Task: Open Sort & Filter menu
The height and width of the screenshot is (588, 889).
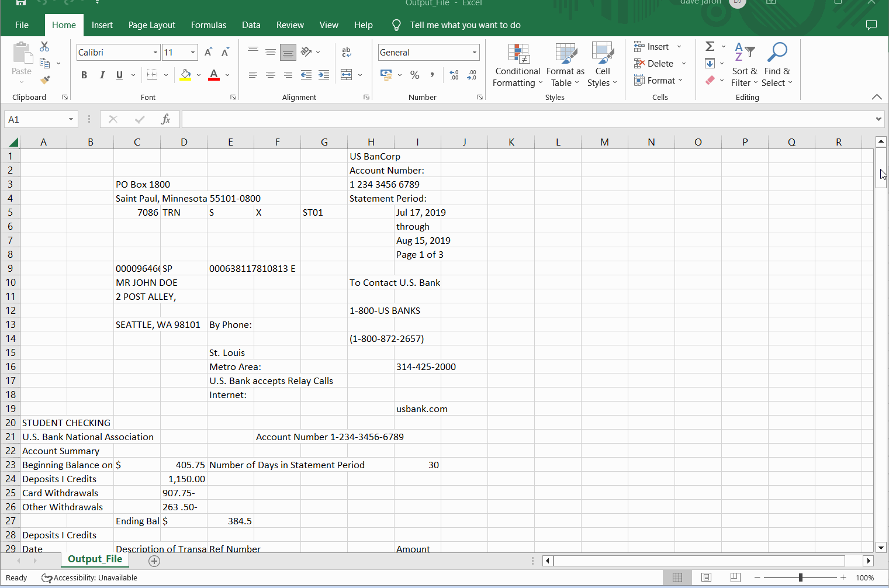Action: (745, 65)
